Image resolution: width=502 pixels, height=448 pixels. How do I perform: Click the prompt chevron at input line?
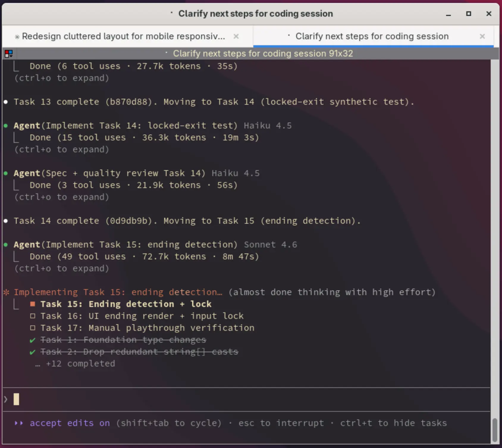pos(5,399)
